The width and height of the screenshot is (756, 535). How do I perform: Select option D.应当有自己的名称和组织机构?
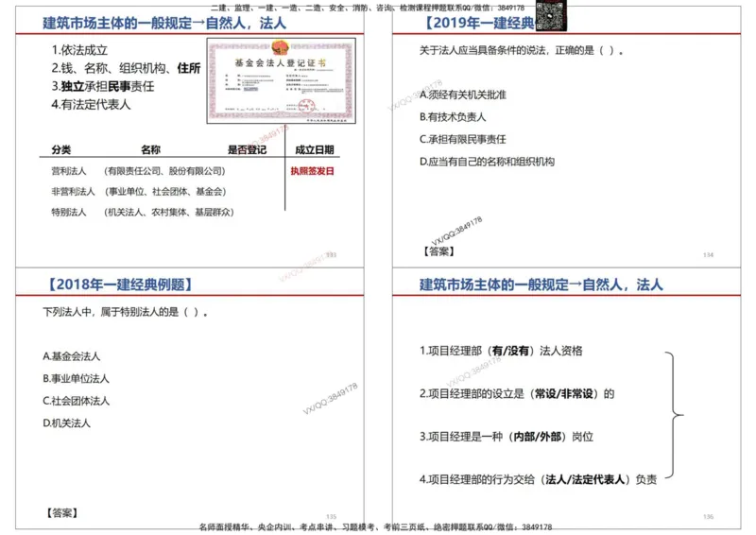click(487, 161)
